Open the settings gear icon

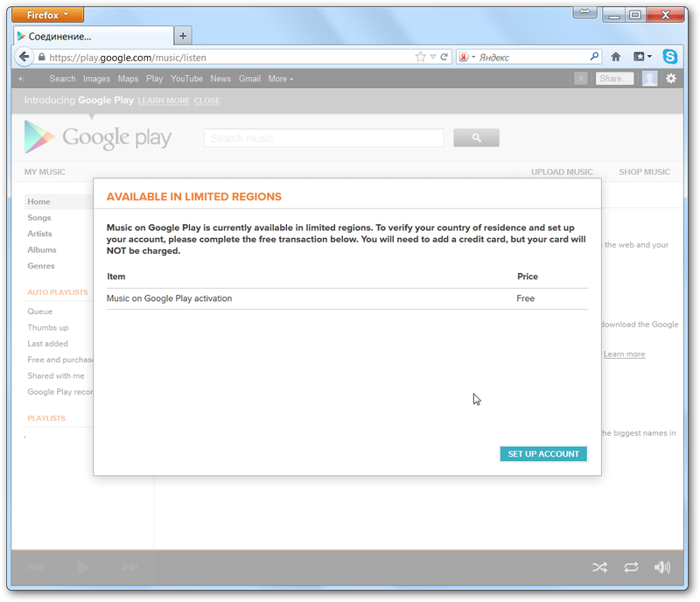point(671,79)
